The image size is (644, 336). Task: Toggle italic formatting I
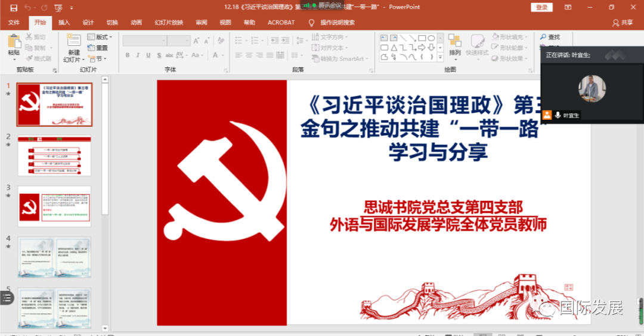pyautogui.click(x=138, y=55)
